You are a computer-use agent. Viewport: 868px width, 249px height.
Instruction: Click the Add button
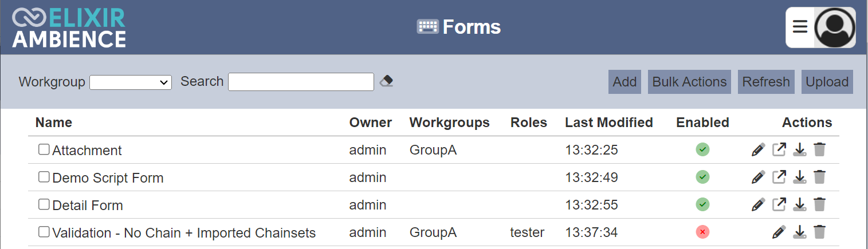[x=625, y=82]
